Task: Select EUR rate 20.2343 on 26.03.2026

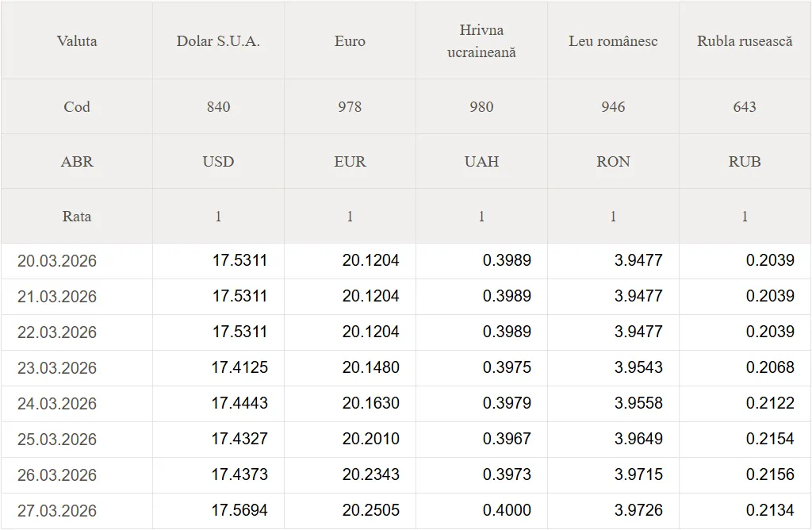Action: (371, 475)
